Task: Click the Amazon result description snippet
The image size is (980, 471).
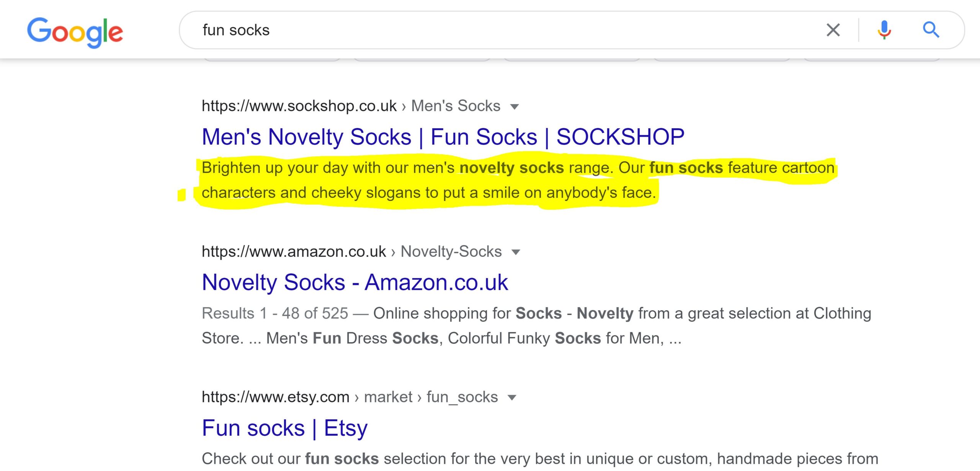Action: point(536,325)
